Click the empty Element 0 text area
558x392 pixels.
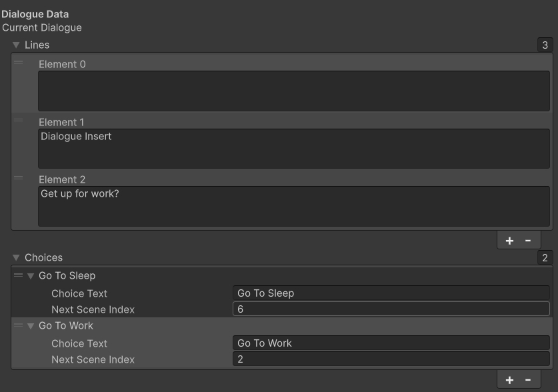[x=293, y=91]
